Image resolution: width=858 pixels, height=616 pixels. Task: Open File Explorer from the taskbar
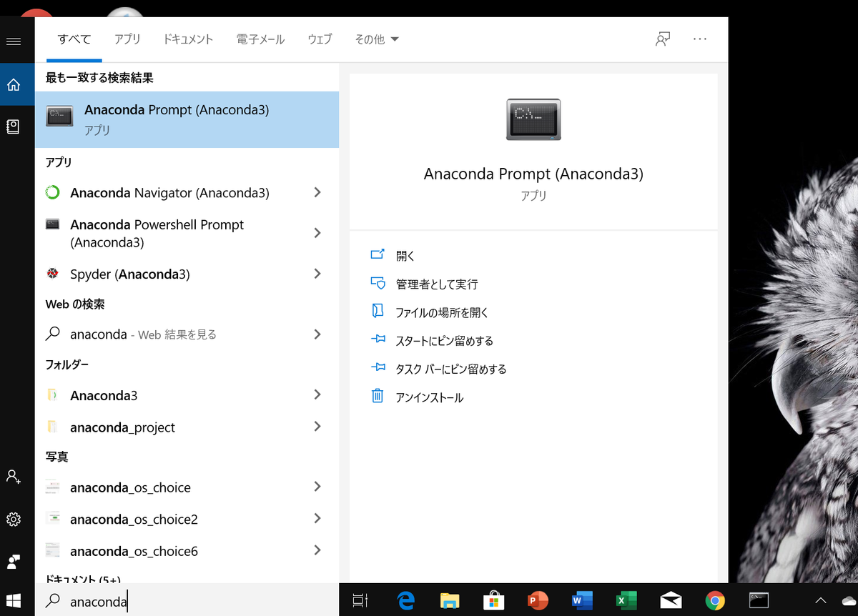(x=450, y=601)
